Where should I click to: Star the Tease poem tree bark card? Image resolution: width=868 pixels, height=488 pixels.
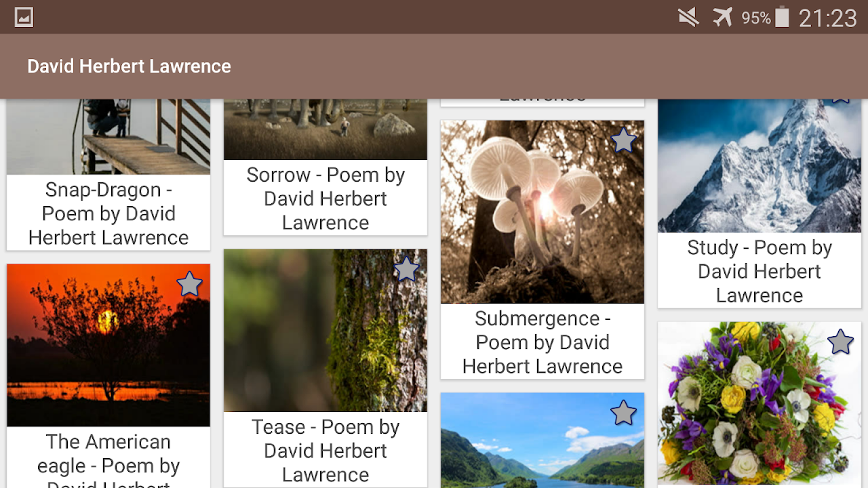[406, 269]
